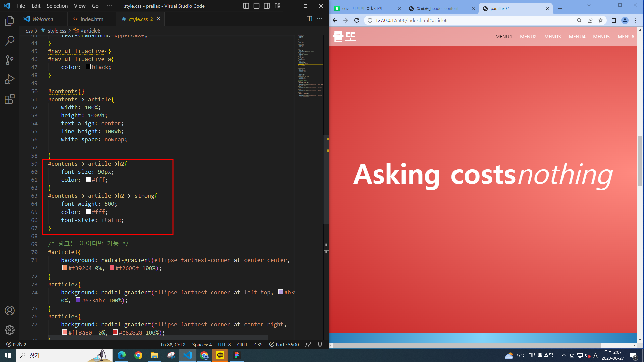Image resolution: width=644 pixels, height=362 pixels.
Task: Open the Search view in activity bar
Action: (10, 41)
